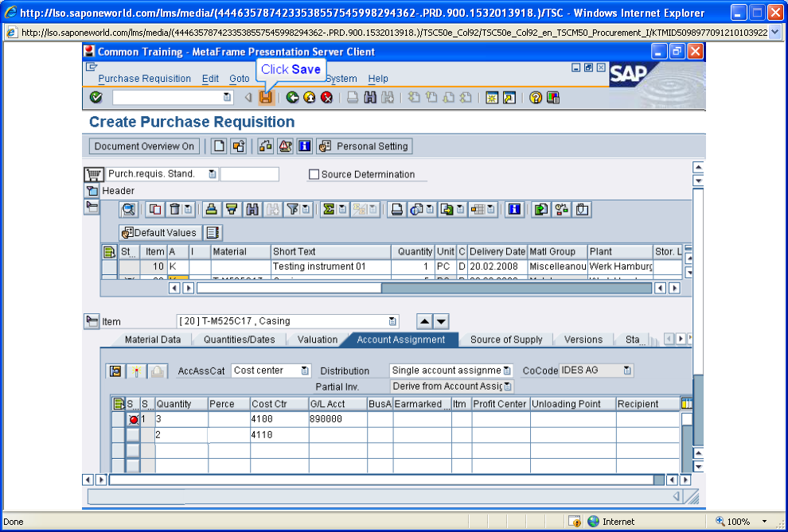Viewport: 788px width, 532px height.
Task: Click the Customize Local Layout icon
Action: [553, 97]
